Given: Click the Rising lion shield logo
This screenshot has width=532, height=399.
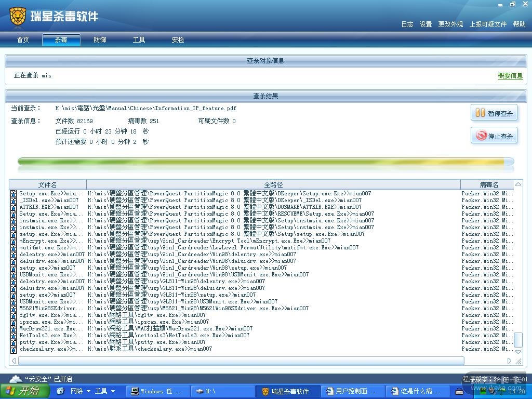Looking at the screenshot, I should coord(18,16).
